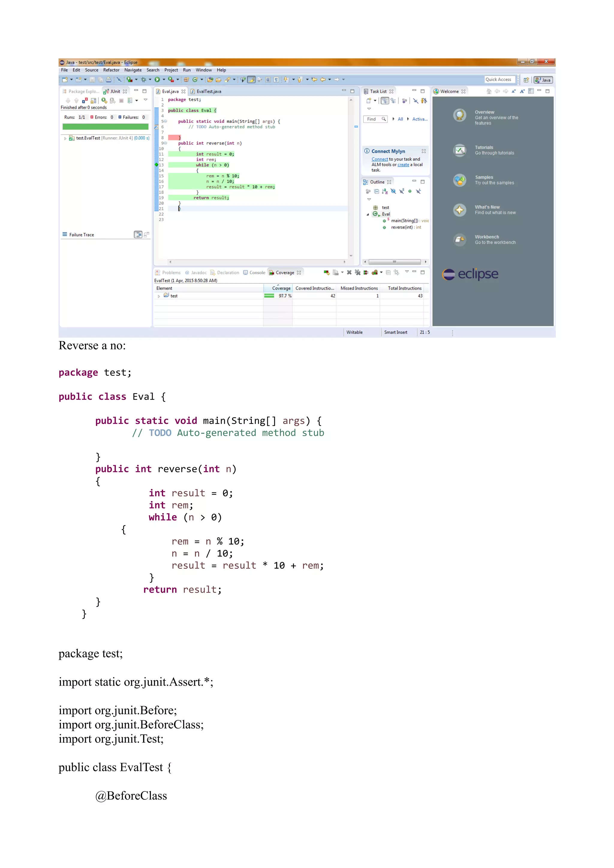Click Remove All Sessions icon in Coverage

[x=357, y=273]
